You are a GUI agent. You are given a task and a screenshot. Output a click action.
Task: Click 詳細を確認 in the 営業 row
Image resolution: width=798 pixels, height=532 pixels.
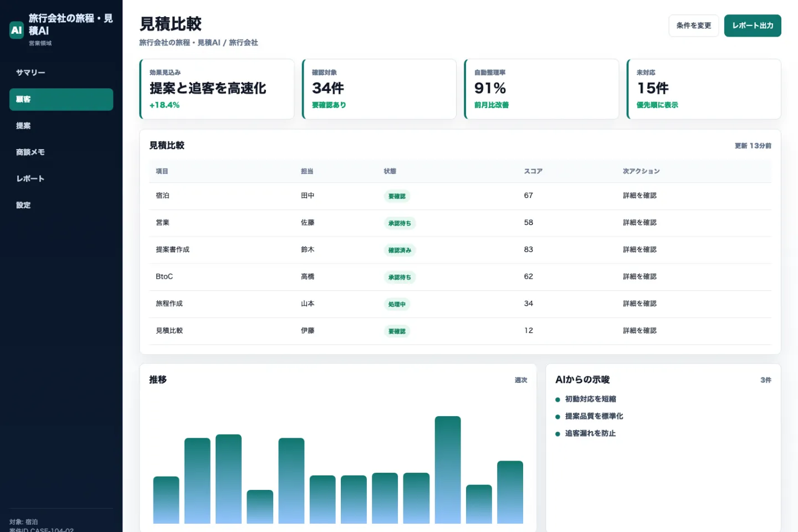pos(640,223)
